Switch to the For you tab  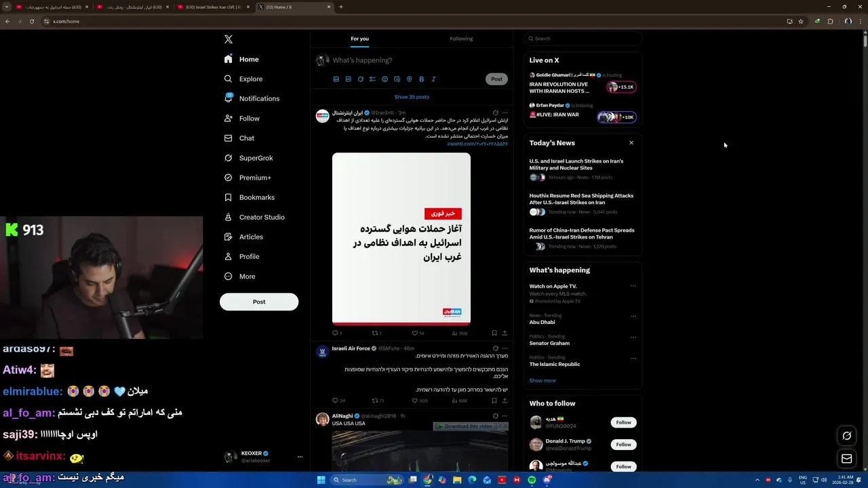pos(359,39)
